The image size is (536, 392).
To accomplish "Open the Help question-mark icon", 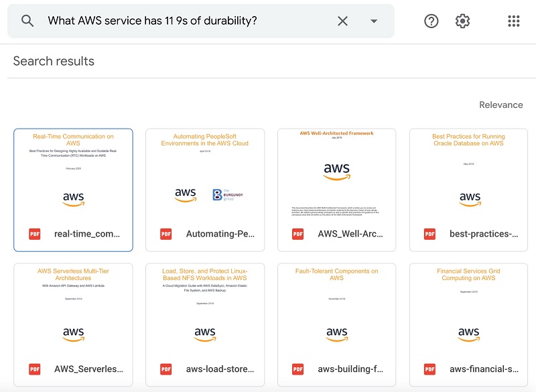I will 431,21.
